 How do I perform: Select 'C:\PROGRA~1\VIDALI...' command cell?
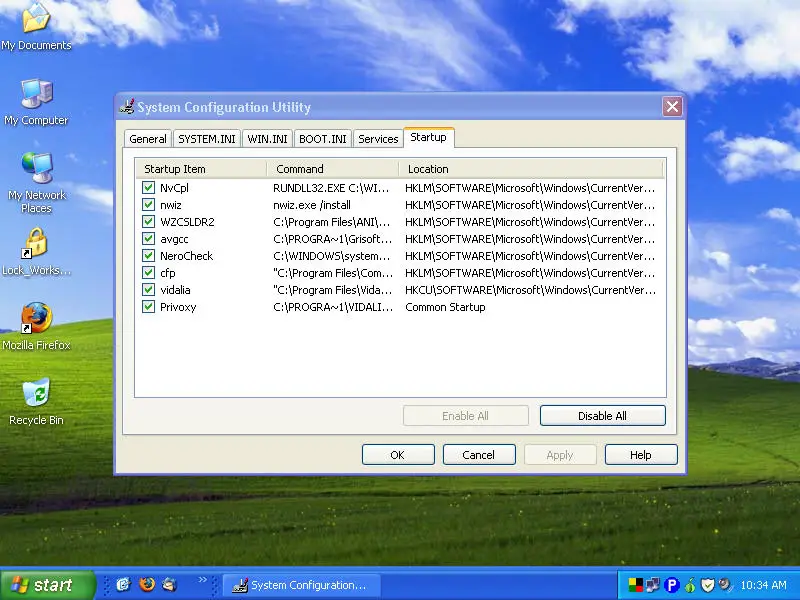tap(333, 307)
